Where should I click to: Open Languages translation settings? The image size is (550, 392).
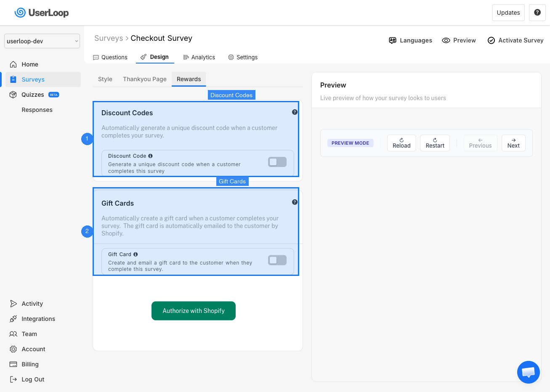(410, 40)
